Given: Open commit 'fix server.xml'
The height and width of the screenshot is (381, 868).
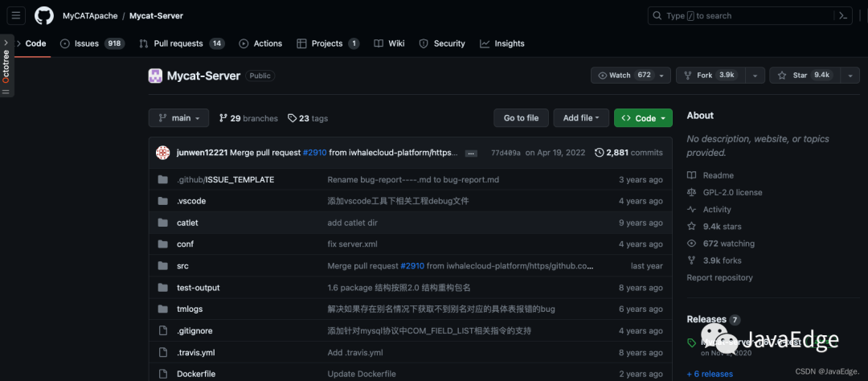Looking at the screenshot, I should click(x=353, y=244).
